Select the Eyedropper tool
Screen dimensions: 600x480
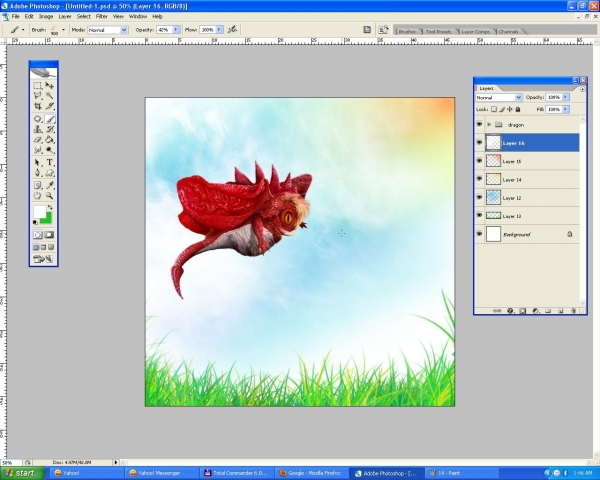(x=50, y=185)
